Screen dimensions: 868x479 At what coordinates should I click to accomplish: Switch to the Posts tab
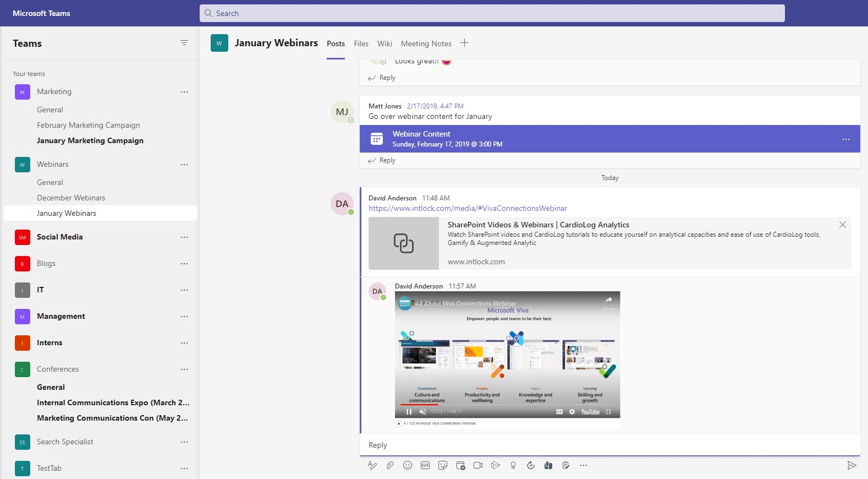[x=336, y=43]
